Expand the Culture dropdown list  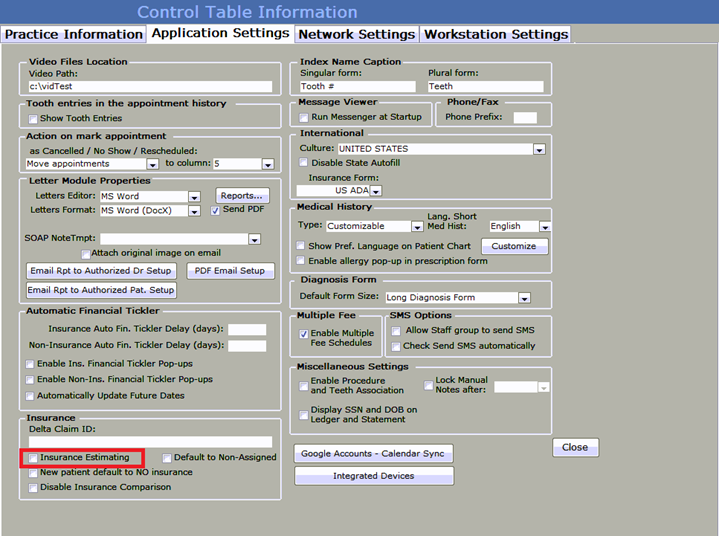click(539, 149)
